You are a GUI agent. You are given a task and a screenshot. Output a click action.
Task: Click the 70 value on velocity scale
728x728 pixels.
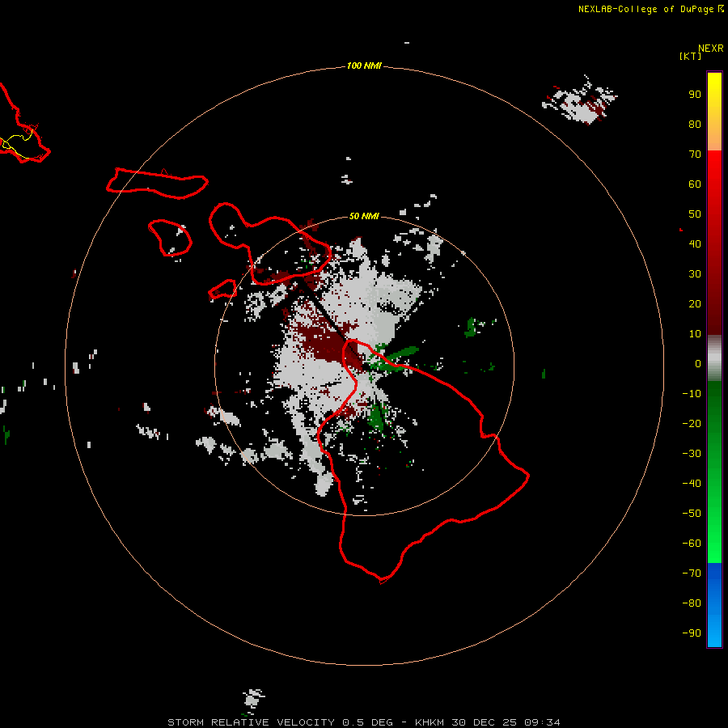click(x=695, y=154)
